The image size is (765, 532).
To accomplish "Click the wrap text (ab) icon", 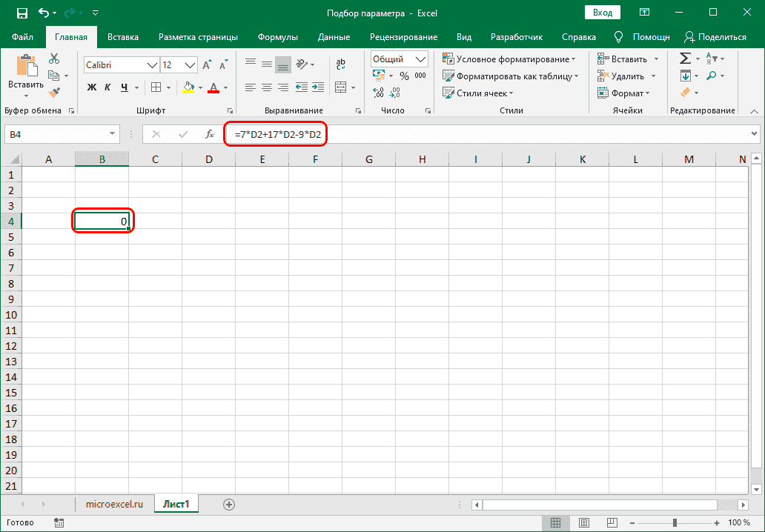I will click(340, 64).
